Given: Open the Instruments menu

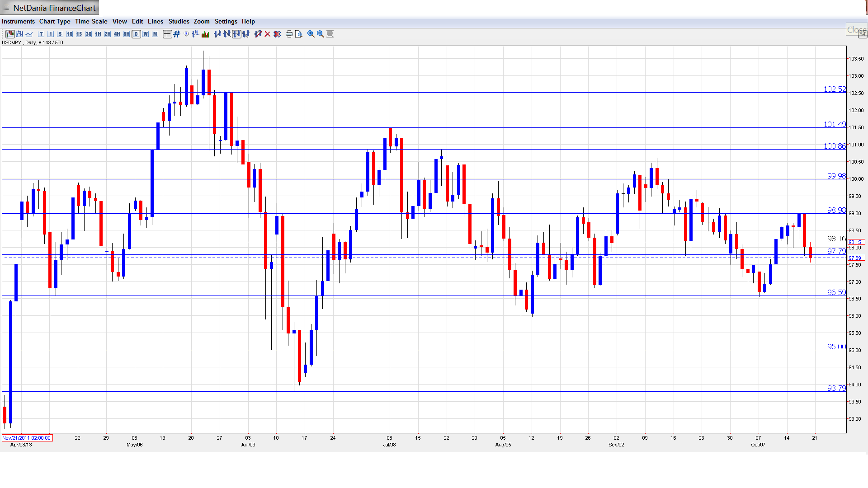Looking at the screenshot, I should 18,21.
